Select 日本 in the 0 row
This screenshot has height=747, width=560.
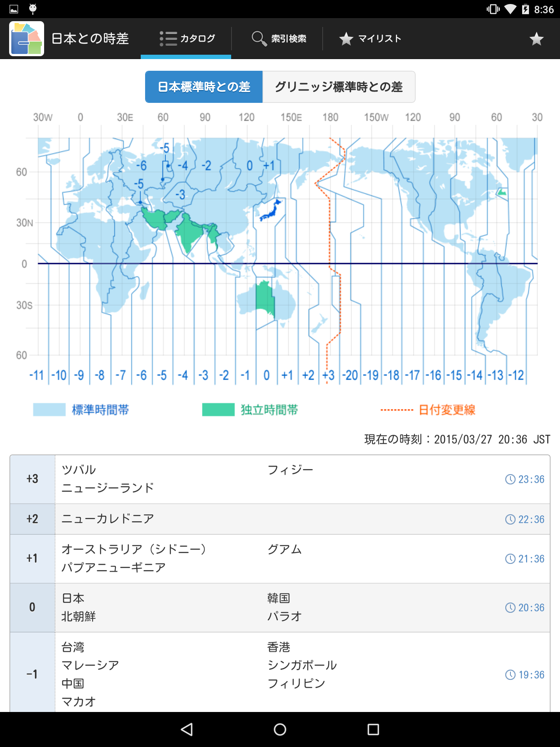[73, 598]
